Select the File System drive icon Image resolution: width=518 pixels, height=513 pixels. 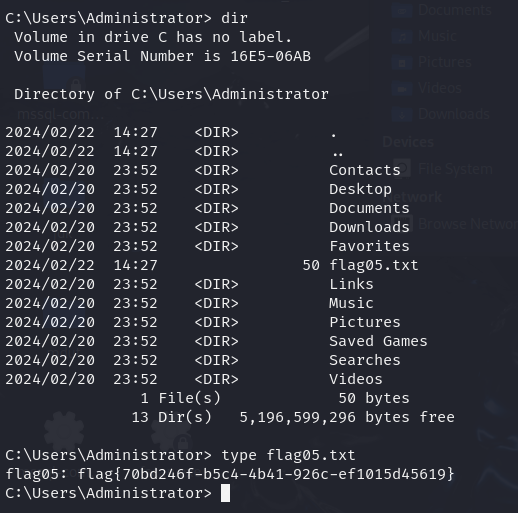pos(402,169)
